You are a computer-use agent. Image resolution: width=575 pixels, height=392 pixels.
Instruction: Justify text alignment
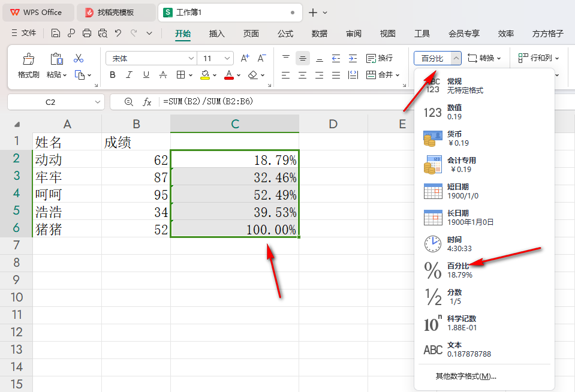pos(336,75)
